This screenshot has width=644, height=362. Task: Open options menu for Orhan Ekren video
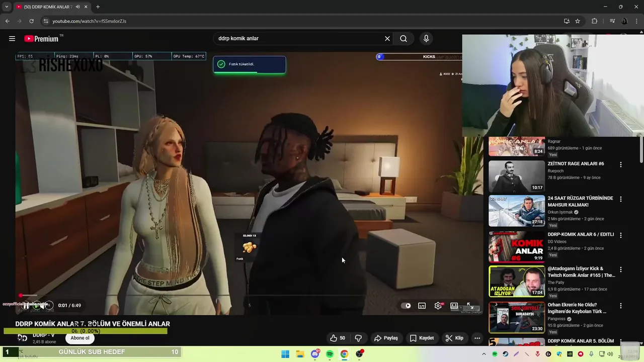(620, 306)
